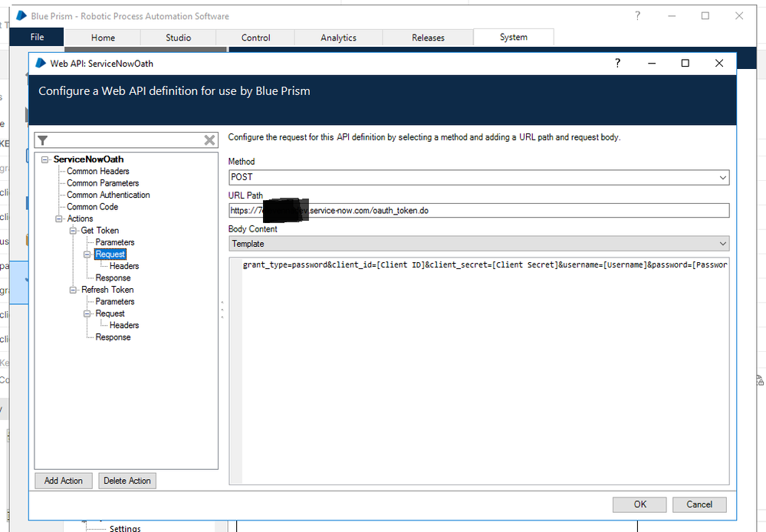
Task: Switch to the Analytics tab
Action: click(x=339, y=38)
